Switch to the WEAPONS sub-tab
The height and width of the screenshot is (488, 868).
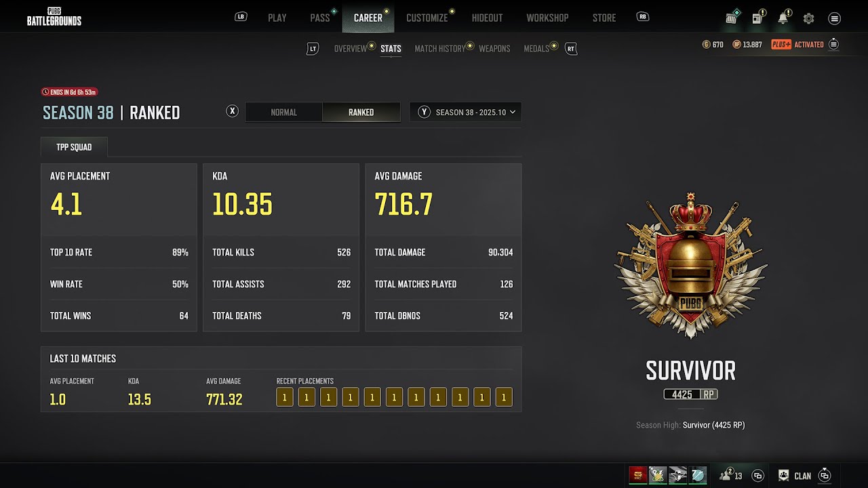pyautogui.click(x=494, y=49)
